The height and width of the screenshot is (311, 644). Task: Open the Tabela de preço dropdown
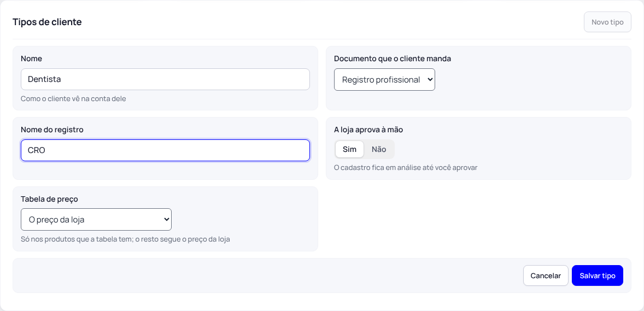pos(96,219)
